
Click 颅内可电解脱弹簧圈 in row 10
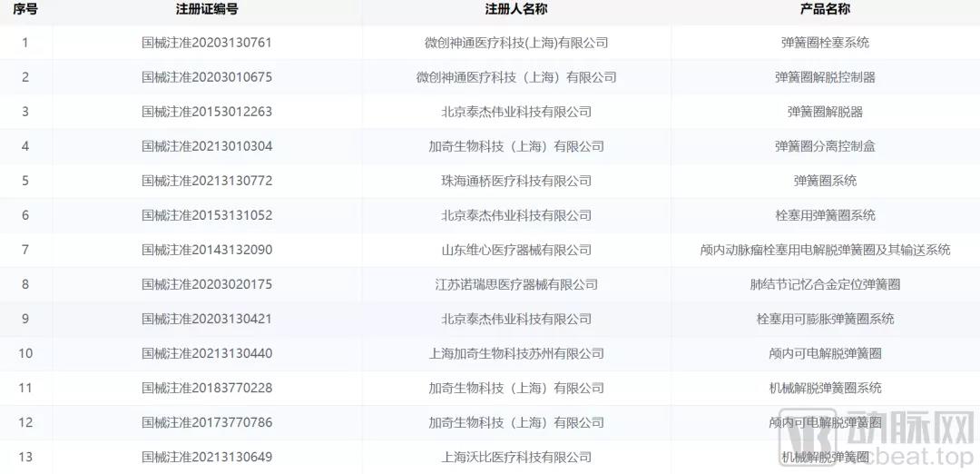pos(825,353)
